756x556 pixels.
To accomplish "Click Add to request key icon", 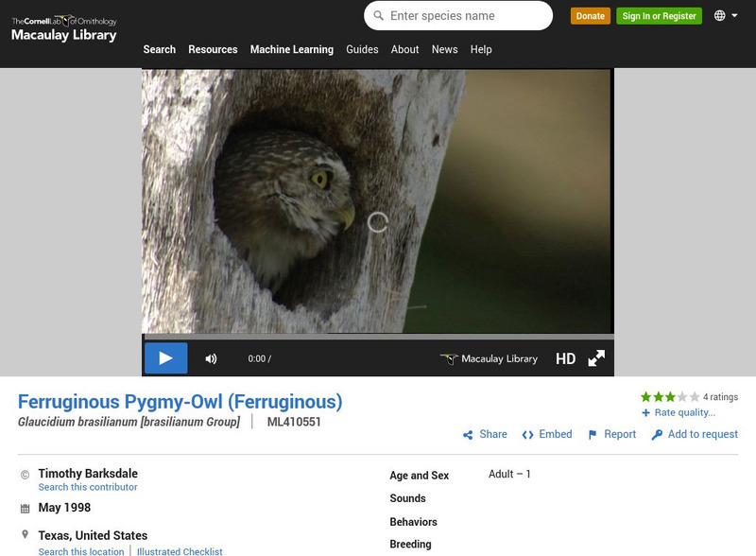I will coord(656,434).
